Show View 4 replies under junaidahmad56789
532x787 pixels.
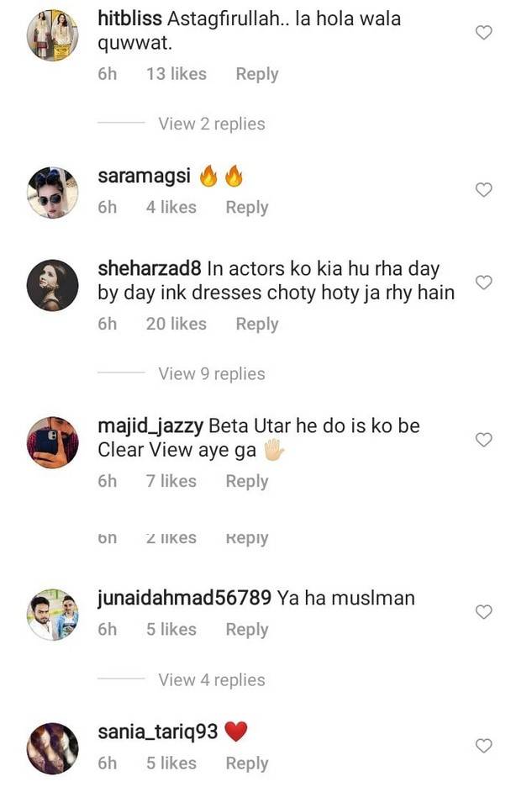[211, 680]
